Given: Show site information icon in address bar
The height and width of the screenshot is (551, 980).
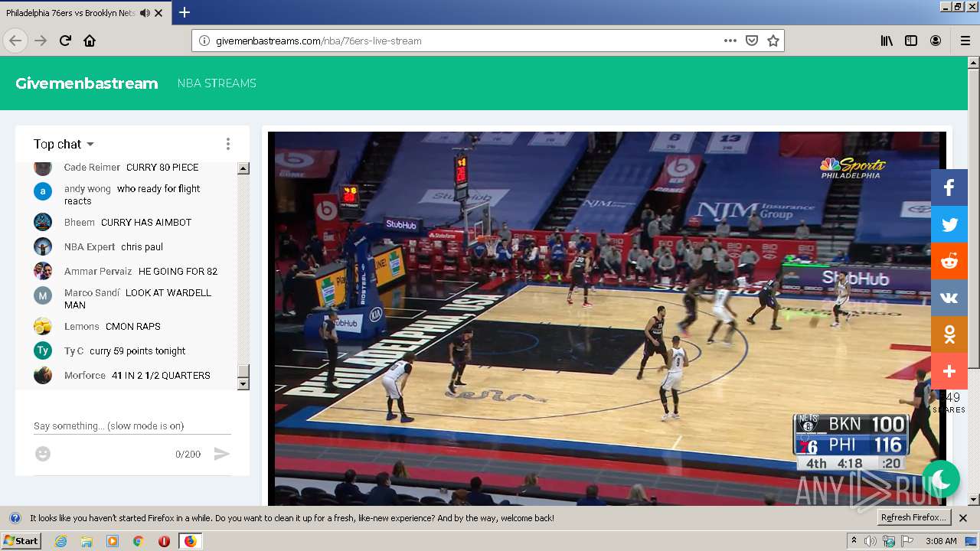Looking at the screenshot, I should point(204,41).
